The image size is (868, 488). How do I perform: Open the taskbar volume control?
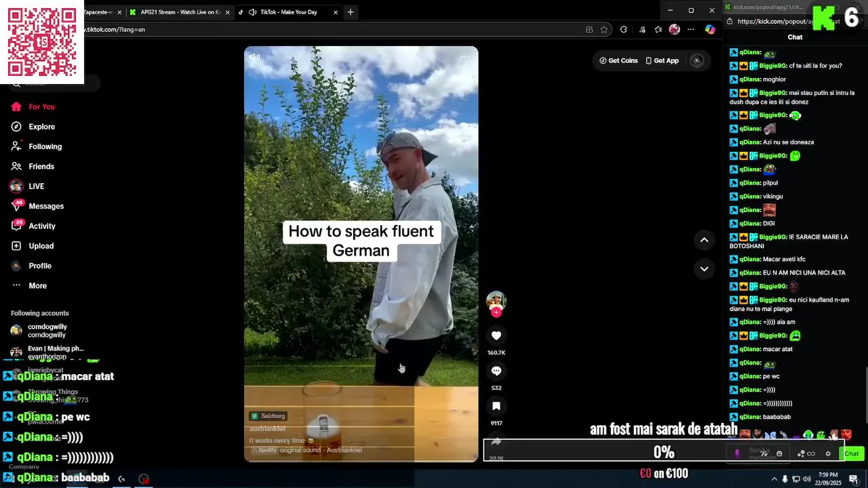click(x=806, y=479)
